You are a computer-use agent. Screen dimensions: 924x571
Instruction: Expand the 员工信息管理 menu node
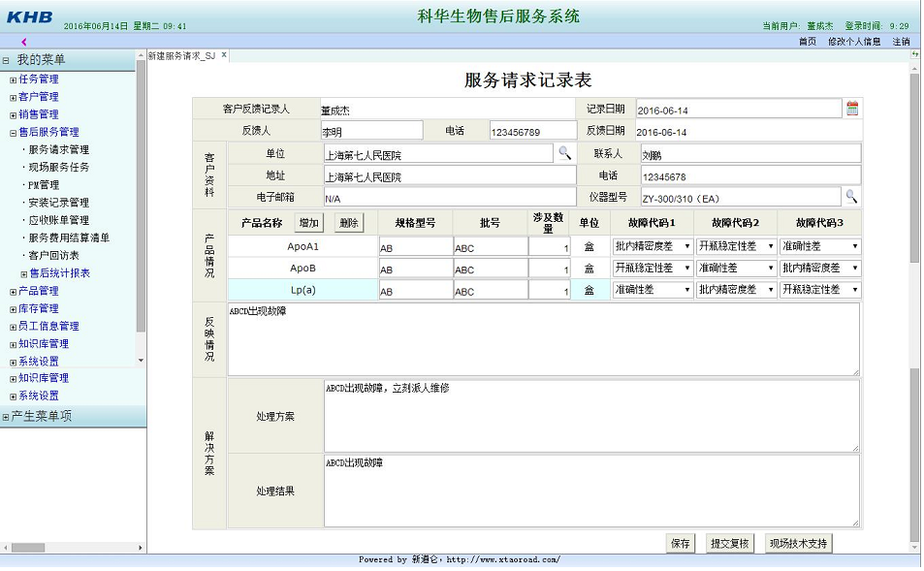(13, 327)
